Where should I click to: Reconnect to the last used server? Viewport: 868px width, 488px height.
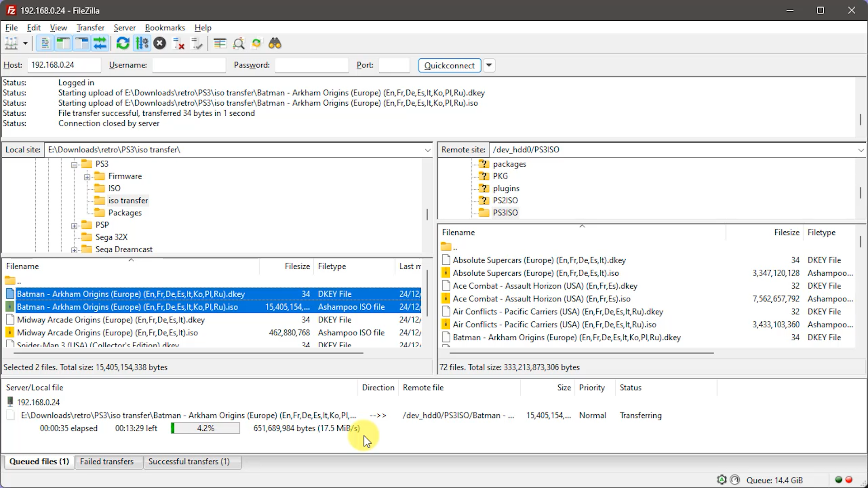197,43
